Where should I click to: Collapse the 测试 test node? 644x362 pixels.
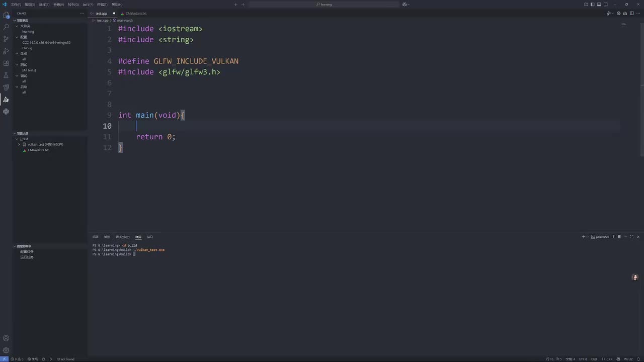coord(17,64)
